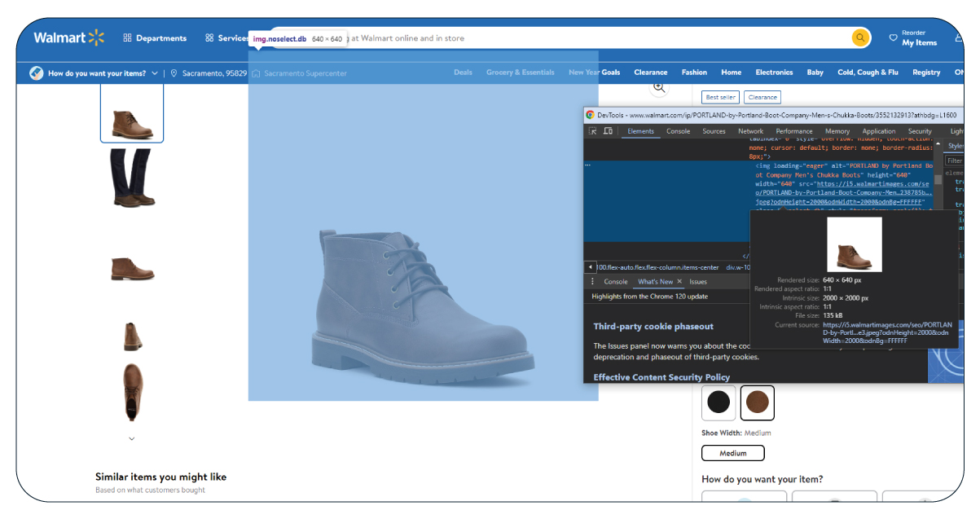Open Deals link in nav bar

464,73
